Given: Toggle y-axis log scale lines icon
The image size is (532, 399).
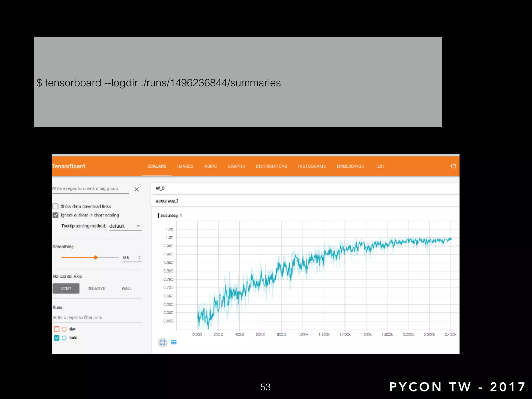Looking at the screenshot, I should point(174,342).
